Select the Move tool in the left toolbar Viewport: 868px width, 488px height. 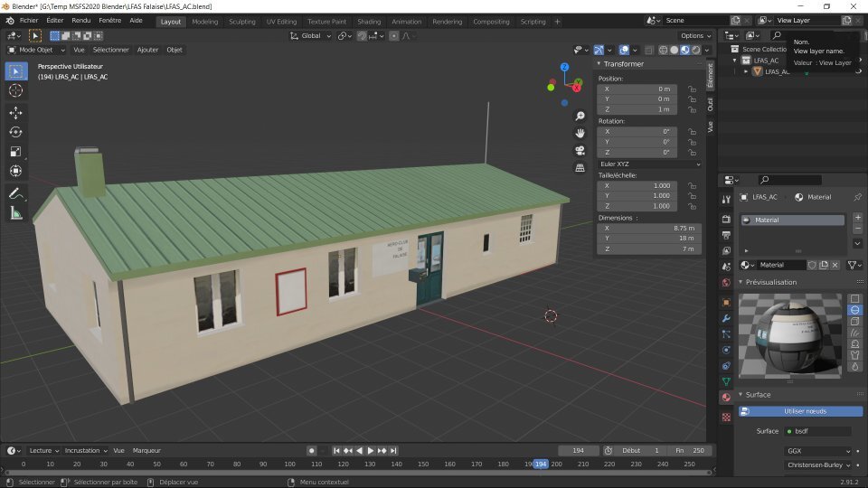click(x=15, y=113)
